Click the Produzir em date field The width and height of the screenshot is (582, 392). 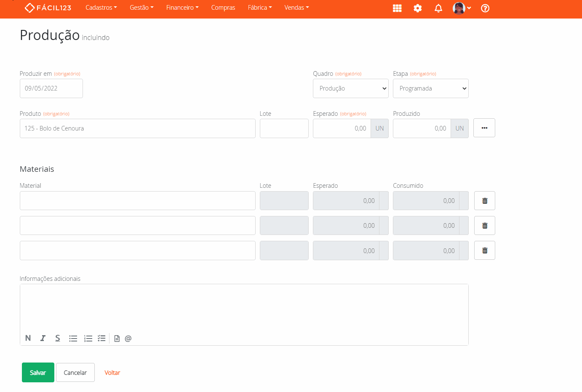[x=51, y=88]
